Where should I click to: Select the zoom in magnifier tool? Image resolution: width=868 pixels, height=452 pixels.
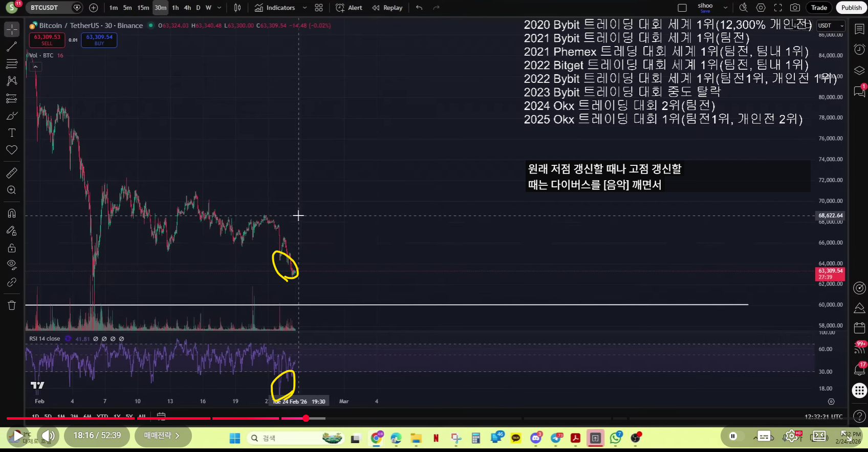pos(12,190)
